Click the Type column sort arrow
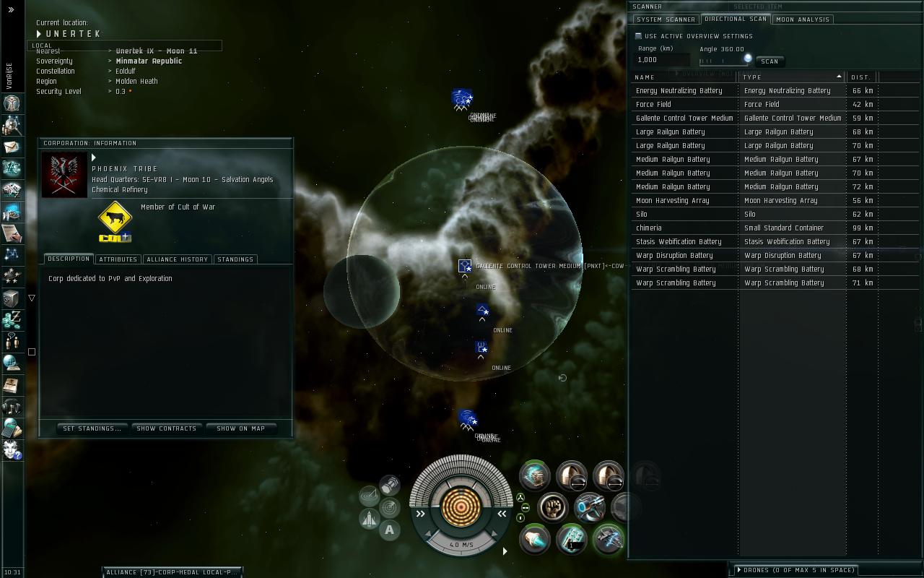 [839, 77]
